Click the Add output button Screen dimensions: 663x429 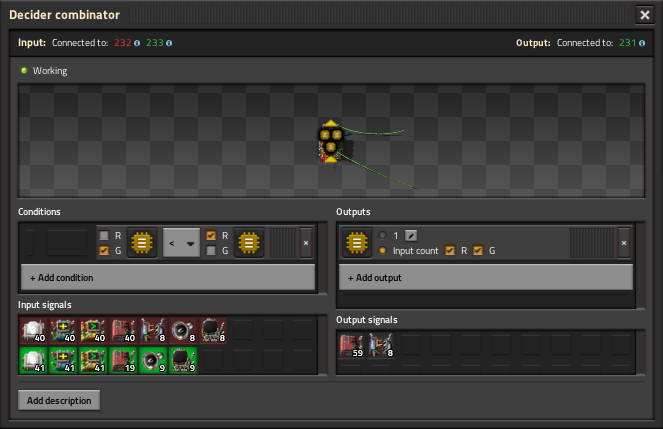tap(485, 277)
